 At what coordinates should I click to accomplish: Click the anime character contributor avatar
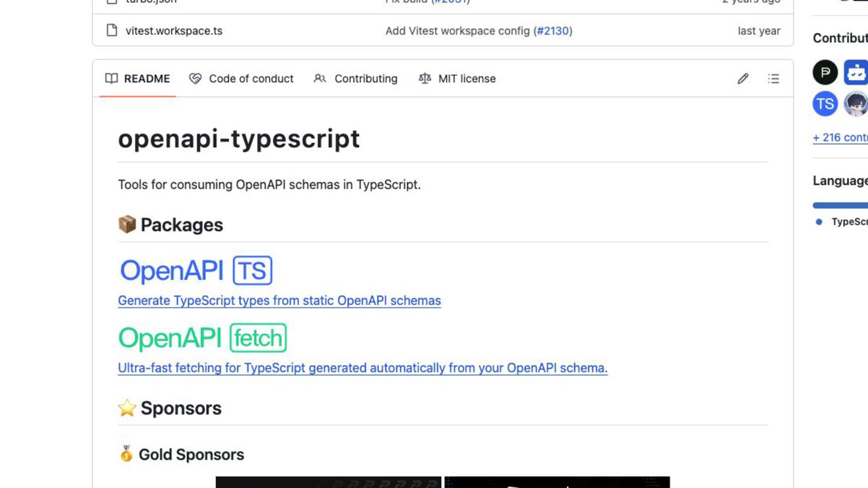click(856, 104)
